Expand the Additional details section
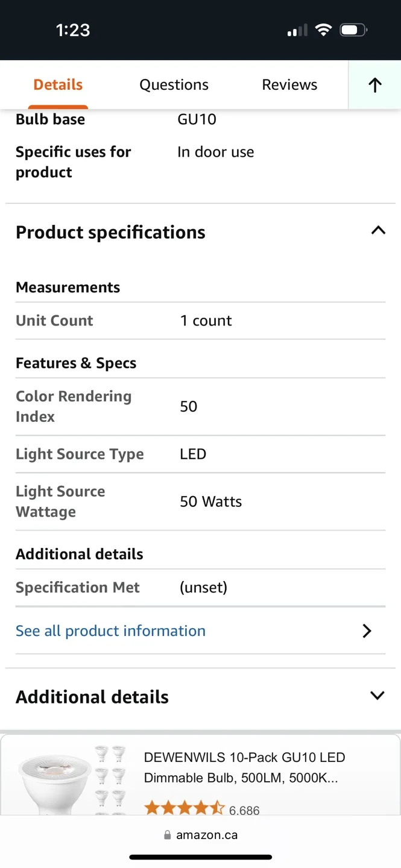The width and height of the screenshot is (401, 868). (377, 695)
